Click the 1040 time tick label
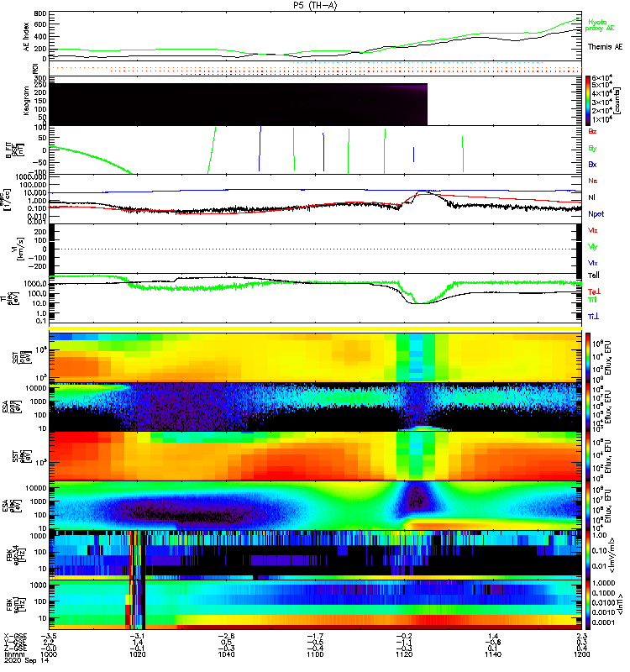630x672 pixels. point(226,654)
